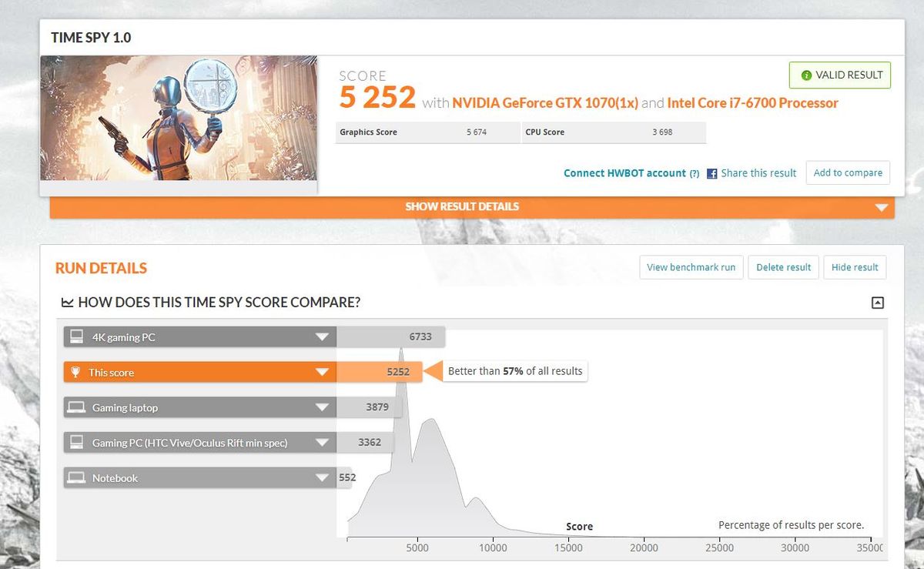
Task: Open the Time Spy benchmark thumbnail image
Action: tap(179, 118)
